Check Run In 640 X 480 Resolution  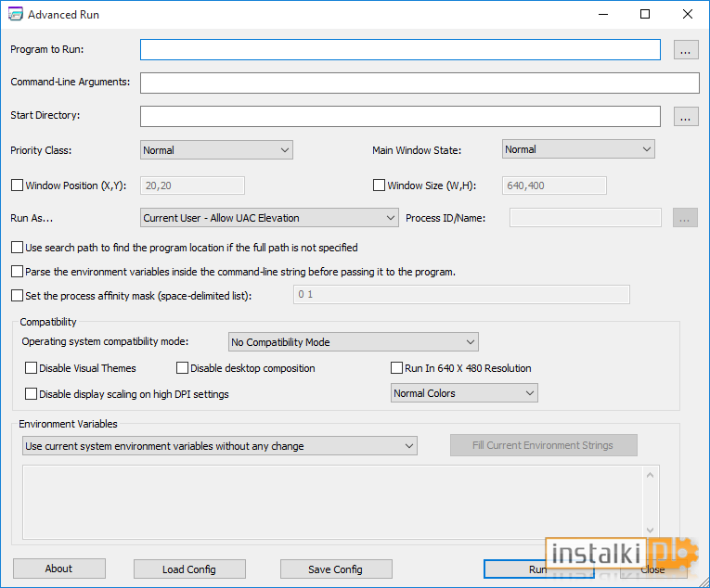point(396,368)
